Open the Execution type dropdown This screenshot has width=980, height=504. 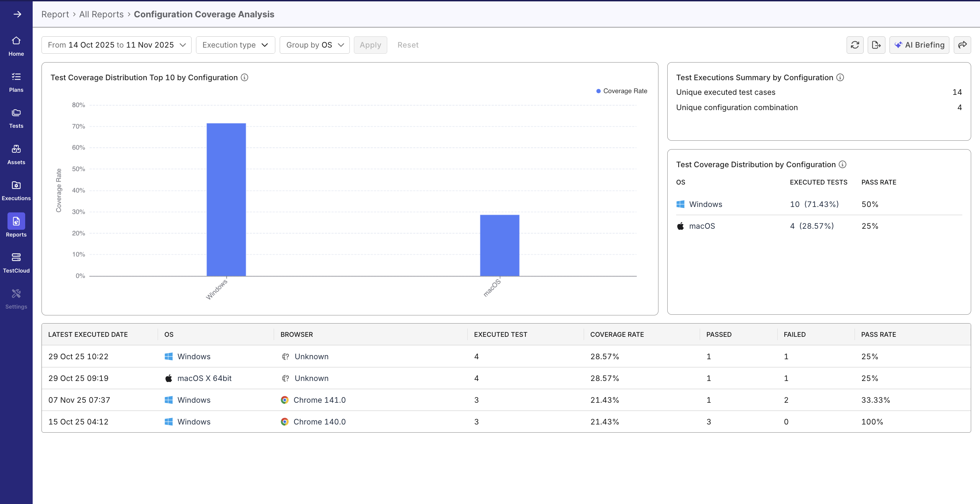click(x=235, y=45)
